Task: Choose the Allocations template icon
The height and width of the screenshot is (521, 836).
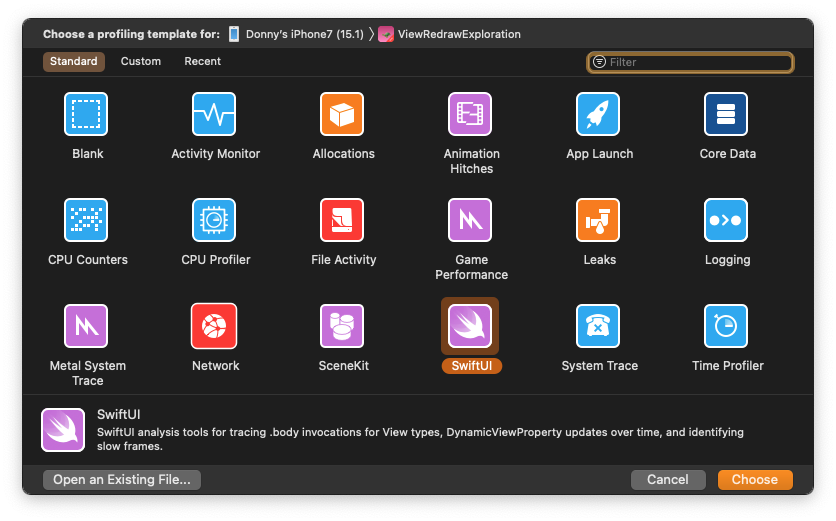Action: pyautogui.click(x=342, y=114)
